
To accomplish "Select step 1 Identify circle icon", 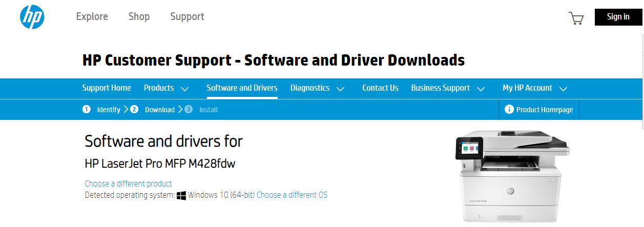I will [87, 110].
